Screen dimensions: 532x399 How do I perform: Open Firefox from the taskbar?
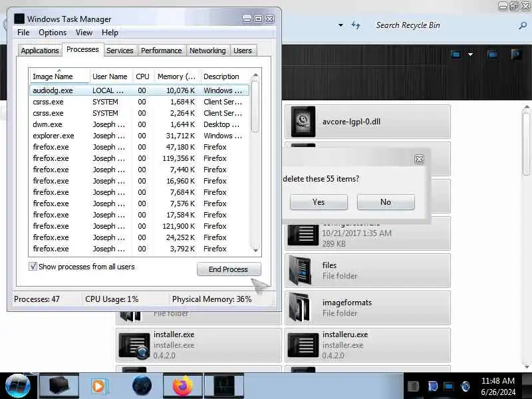click(182, 386)
